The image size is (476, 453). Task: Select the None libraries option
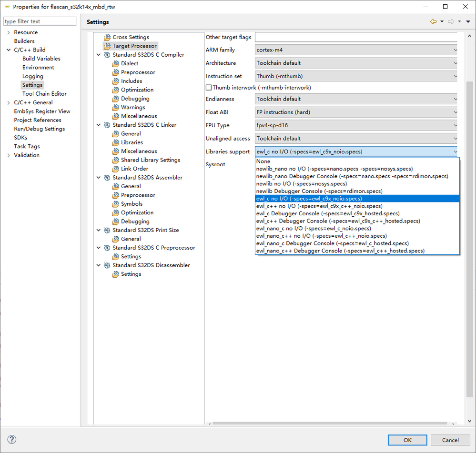pos(357,161)
